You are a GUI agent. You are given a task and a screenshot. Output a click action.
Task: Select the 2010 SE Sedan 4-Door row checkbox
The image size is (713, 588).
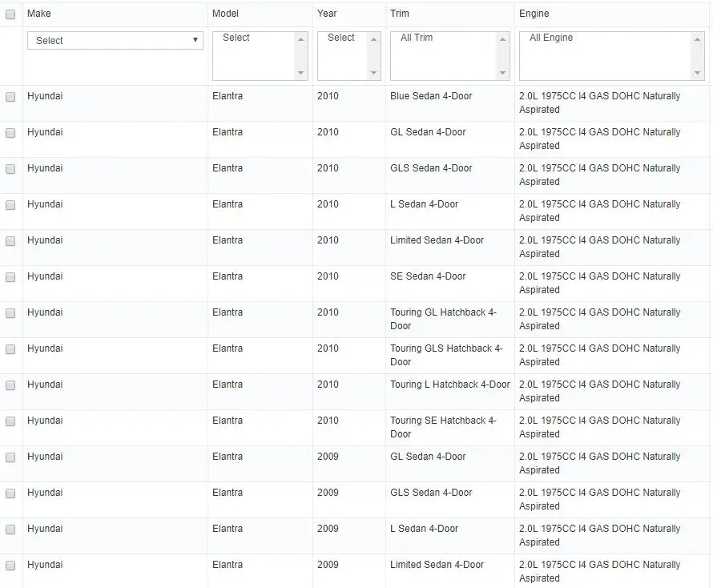point(10,277)
